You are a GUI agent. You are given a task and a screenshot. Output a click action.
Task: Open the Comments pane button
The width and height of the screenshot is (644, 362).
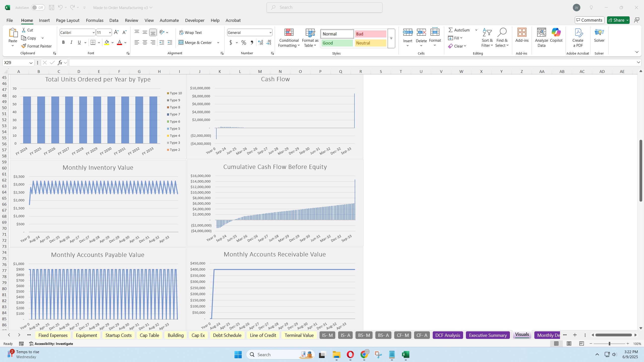coord(589,20)
